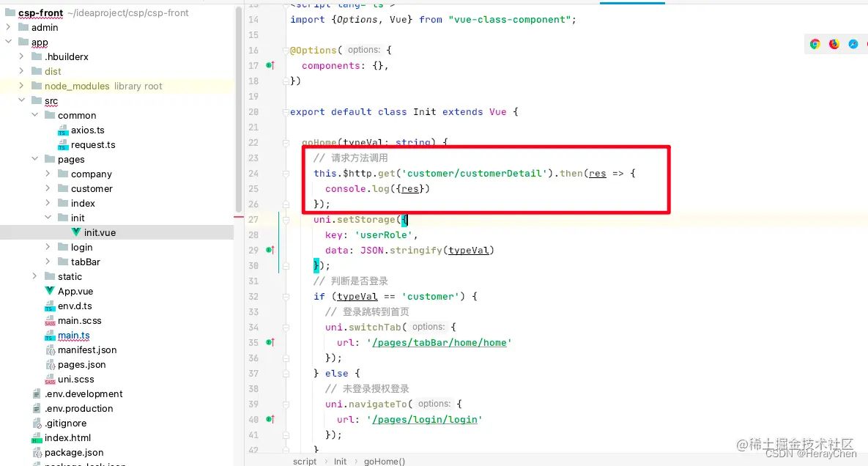Fold the setStorage call at line 27
This screenshot has width=868, height=466.
click(x=286, y=220)
